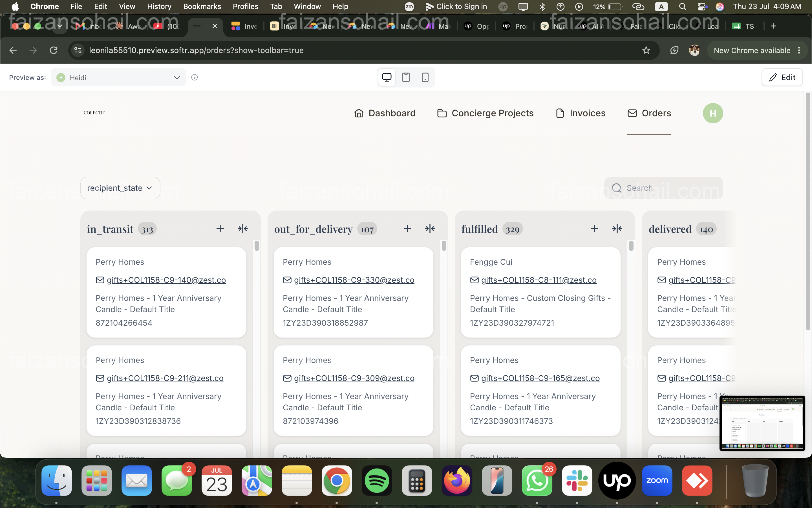Image resolution: width=812 pixels, height=508 pixels.
Task: Open Upwork app from the dock
Action: tap(617, 480)
